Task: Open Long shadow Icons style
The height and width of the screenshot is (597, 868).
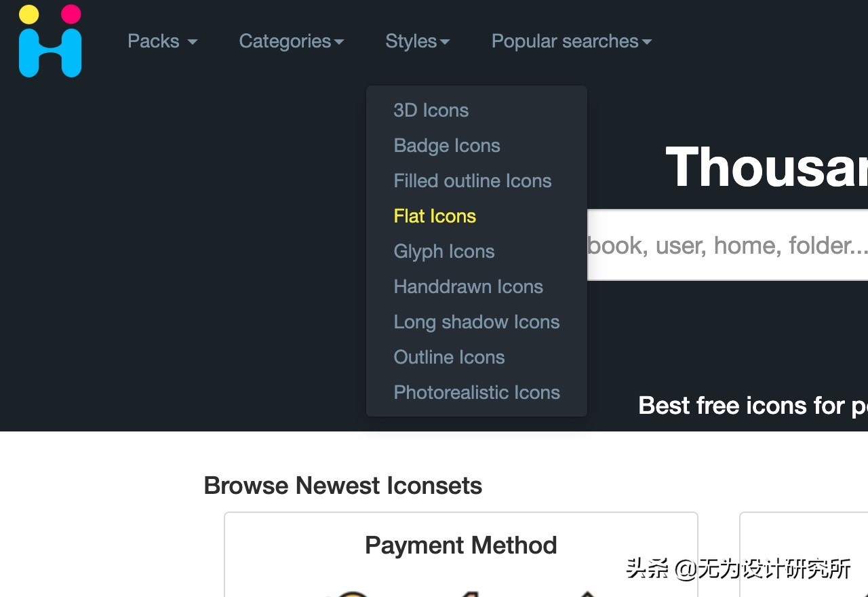Action: (x=476, y=322)
